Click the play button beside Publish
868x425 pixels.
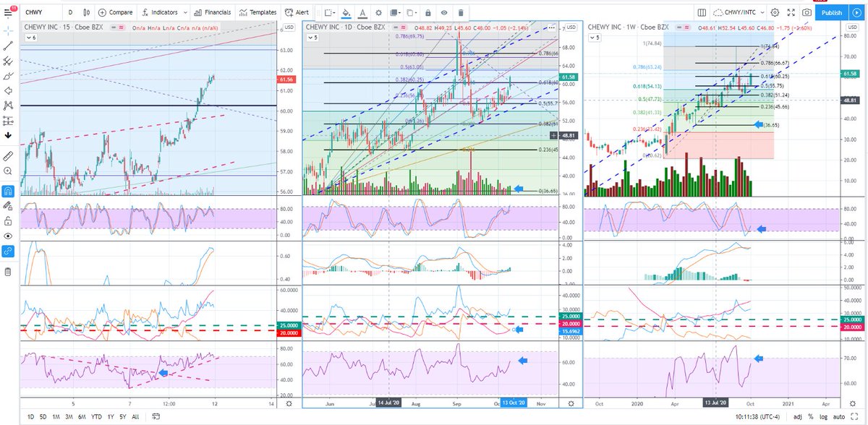(858, 12)
